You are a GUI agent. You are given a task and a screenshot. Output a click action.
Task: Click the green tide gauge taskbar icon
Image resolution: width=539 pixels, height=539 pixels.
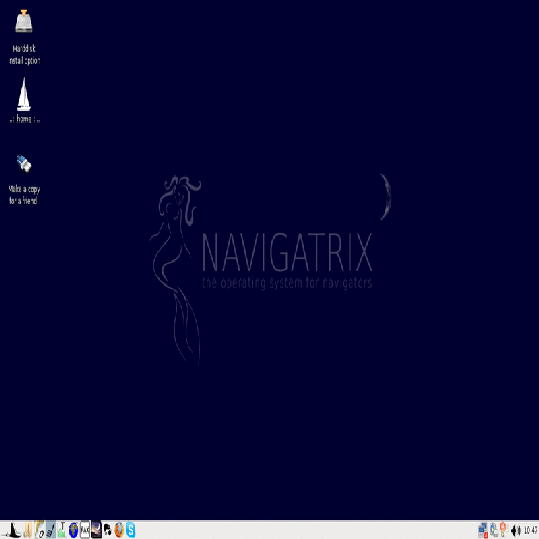point(62,530)
